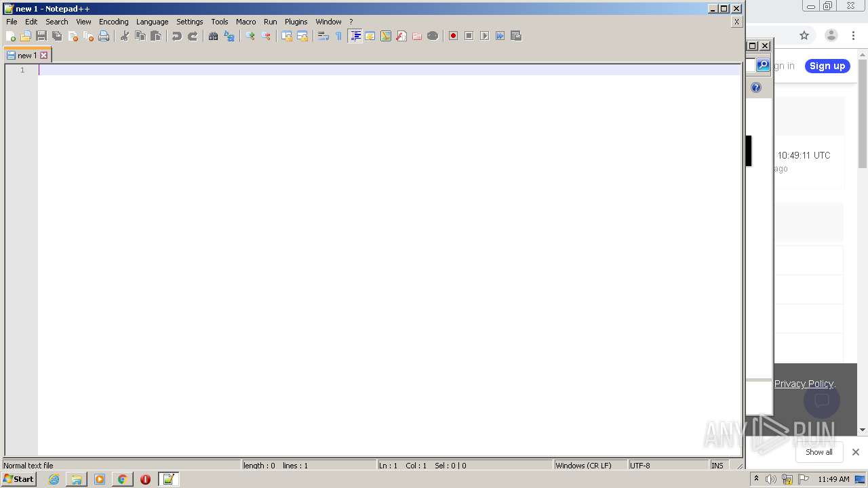Screen dimensions: 868x488
Task: Open the Run menu
Action: coord(271,22)
